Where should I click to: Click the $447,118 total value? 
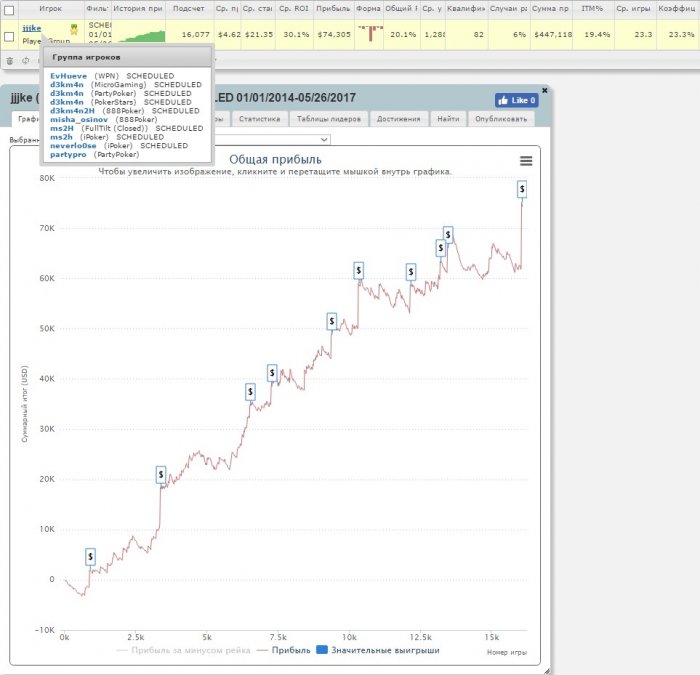pyautogui.click(x=553, y=34)
